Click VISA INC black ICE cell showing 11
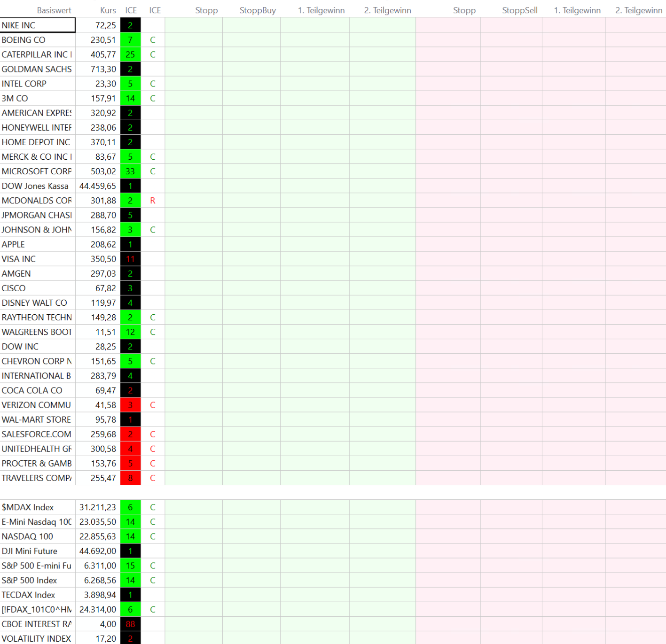The image size is (666, 644). coord(130,259)
